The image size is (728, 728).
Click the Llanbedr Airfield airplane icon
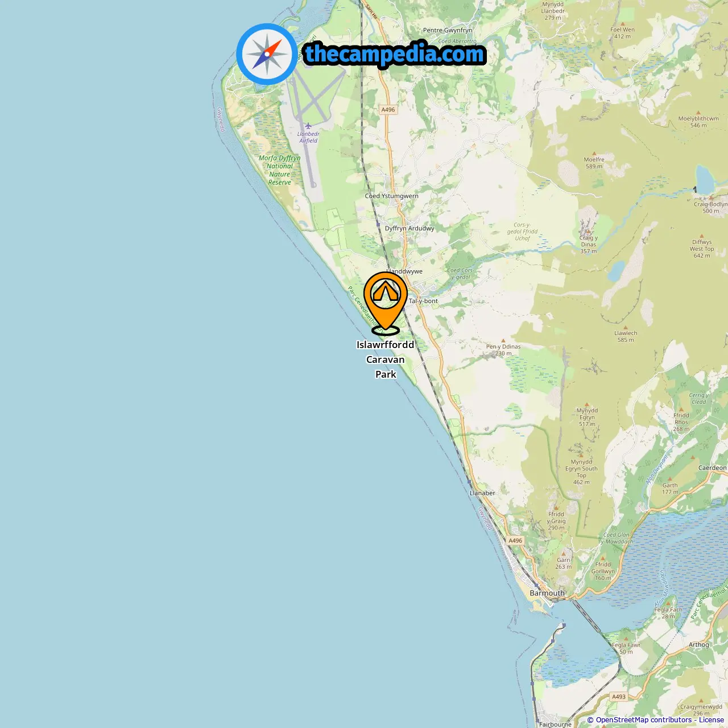pos(308,126)
